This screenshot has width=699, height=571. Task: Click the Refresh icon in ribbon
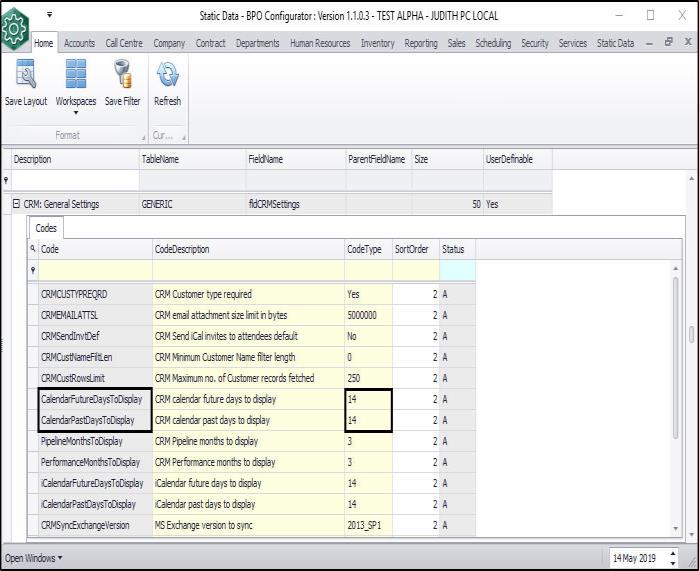pos(167,74)
